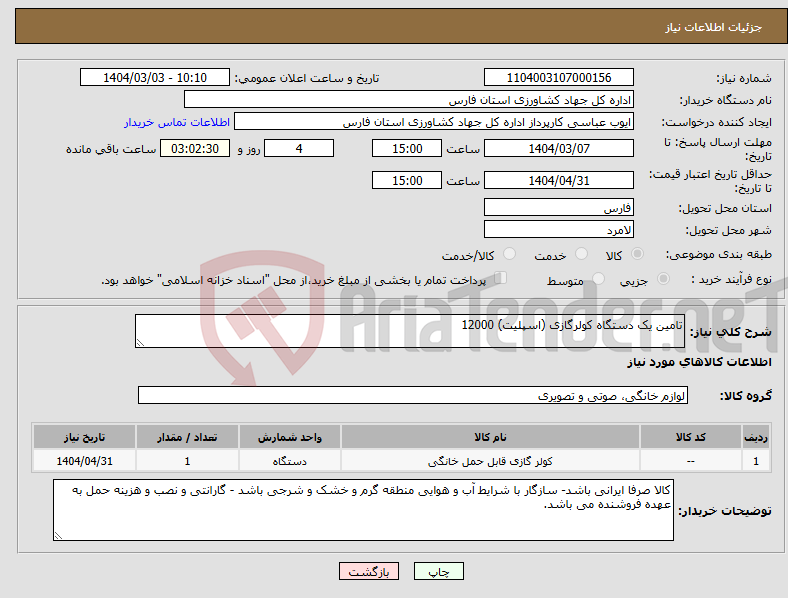Click the announcement date field 1404/03/03 - 10:10
788x598 pixels.
pos(155,77)
